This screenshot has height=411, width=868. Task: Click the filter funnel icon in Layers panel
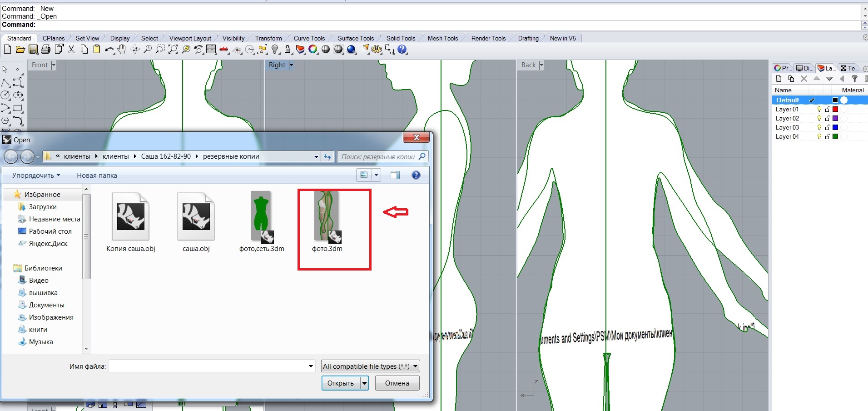pyautogui.click(x=854, y=79)
